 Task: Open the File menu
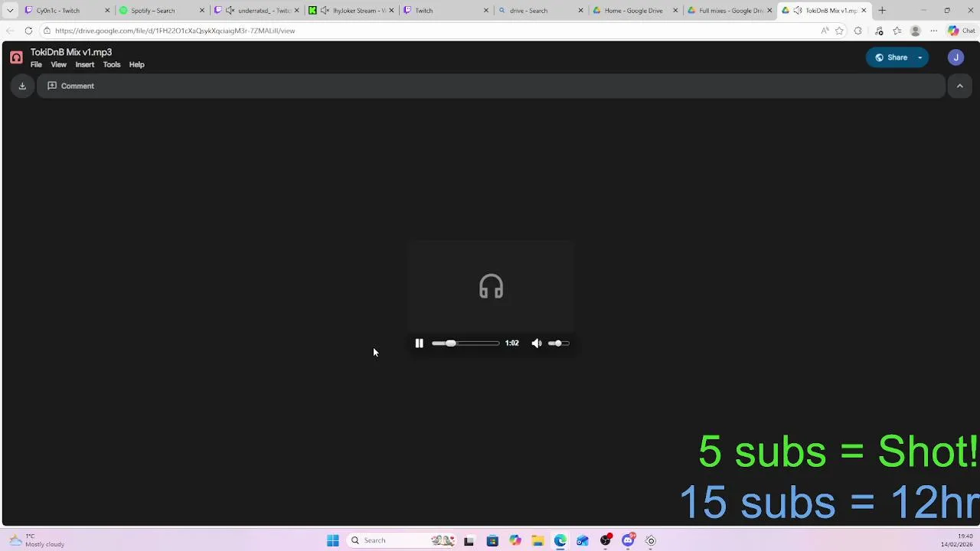click(x=36, y=64)
